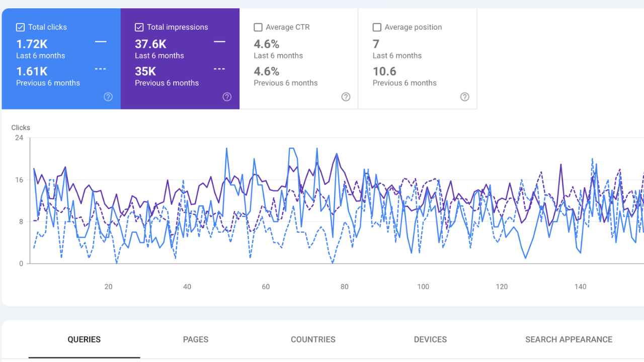Viewport: 644px width, 362px height.
Task: Enable the Average position checkbox
Action: point(376,27)
